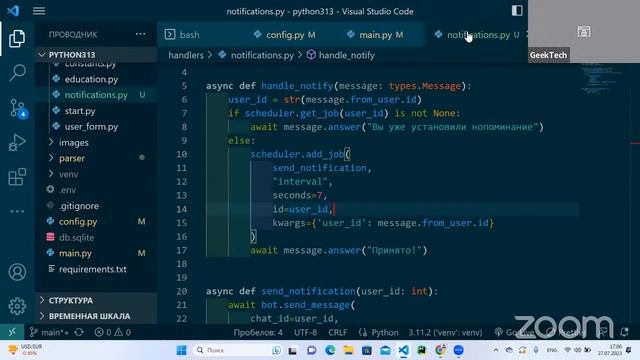Open notifications bell in status bar
The height and width of the screenshot is (360, 640).
(x=624, y=332)
